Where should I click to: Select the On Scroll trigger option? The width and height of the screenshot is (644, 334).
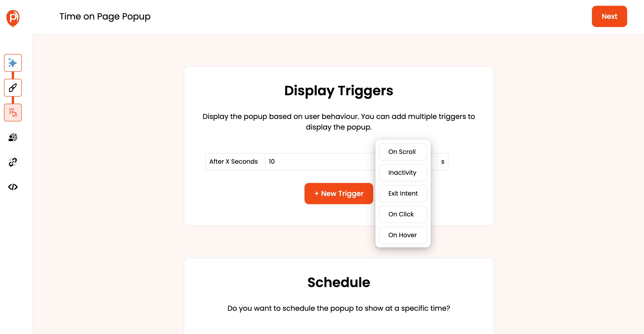pyautogui.click(x=402, y=151)
